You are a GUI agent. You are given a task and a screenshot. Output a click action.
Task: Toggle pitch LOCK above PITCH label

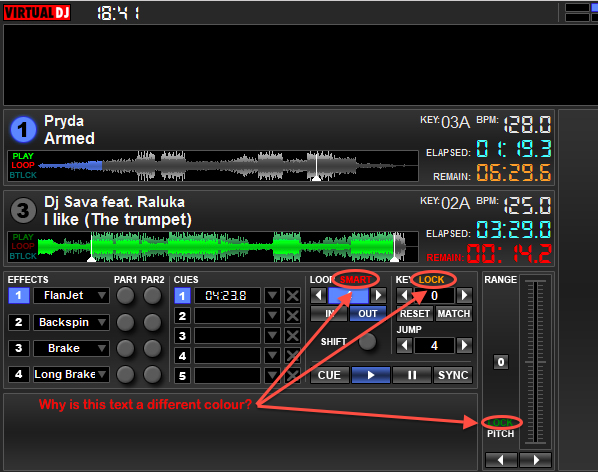pyautogui.click(x=500, y=422)
